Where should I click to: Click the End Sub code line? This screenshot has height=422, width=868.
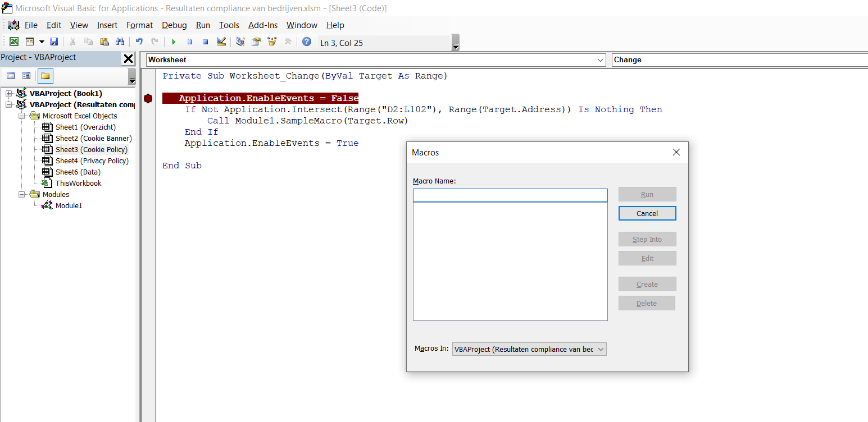tap(182, 166)
